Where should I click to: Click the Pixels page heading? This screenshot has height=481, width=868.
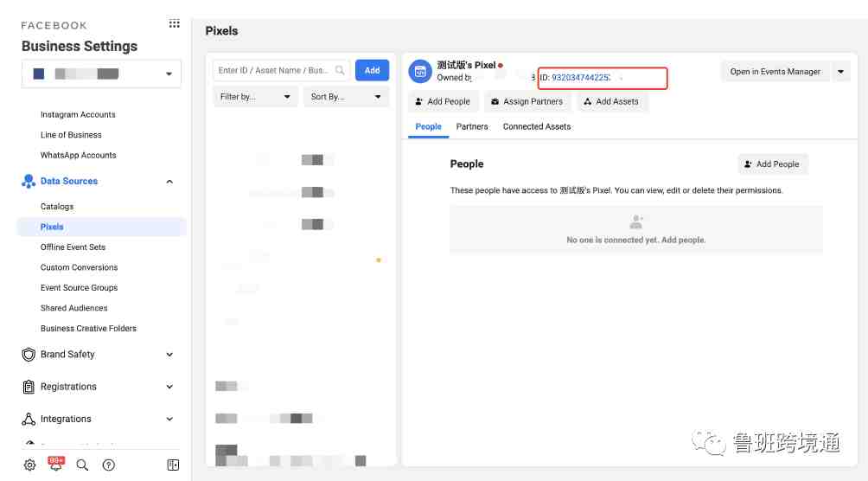(221, 31)
